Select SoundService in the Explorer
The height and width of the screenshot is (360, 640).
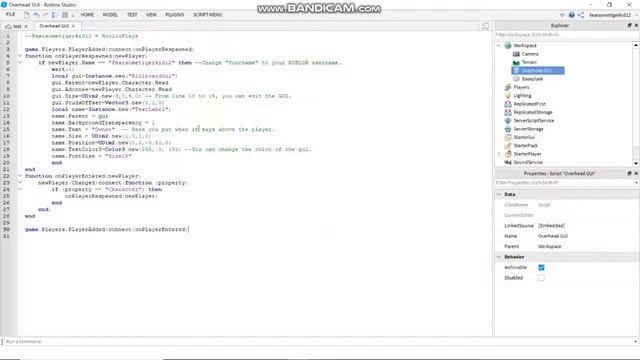pos(527,162)
